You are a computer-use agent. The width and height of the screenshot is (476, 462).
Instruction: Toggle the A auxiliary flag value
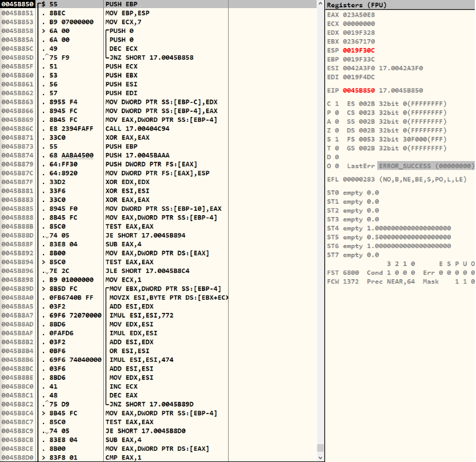[337, 121]
